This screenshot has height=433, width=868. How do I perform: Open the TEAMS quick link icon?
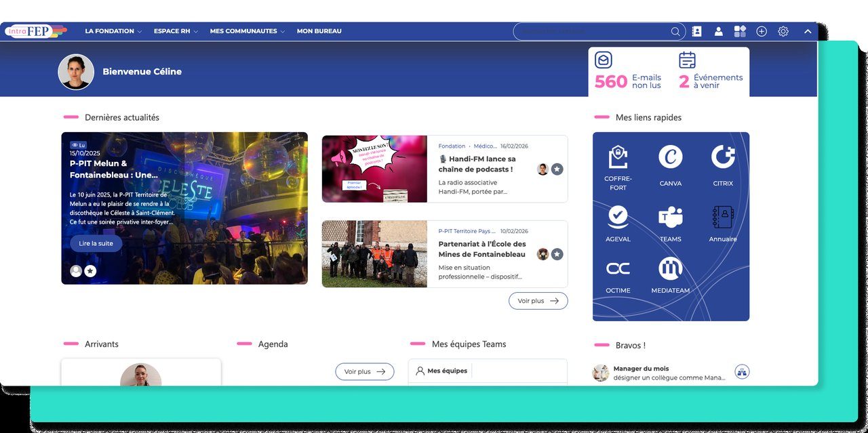670,217
